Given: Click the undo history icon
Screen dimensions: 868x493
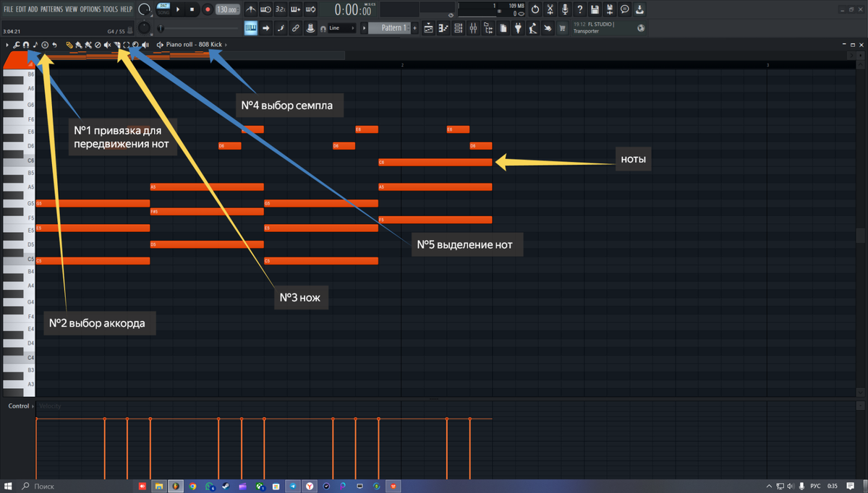Looking at the screenshot, I should click(535, 9).
